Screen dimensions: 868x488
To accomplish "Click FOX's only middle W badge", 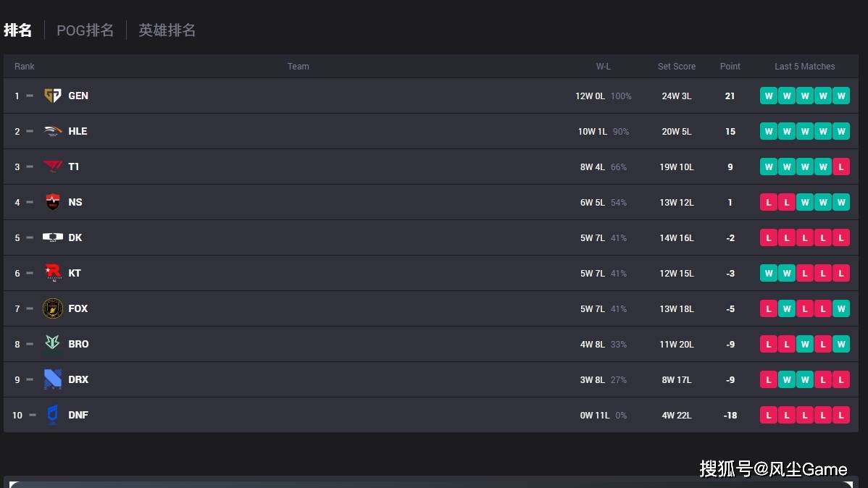I will (787, 308).
